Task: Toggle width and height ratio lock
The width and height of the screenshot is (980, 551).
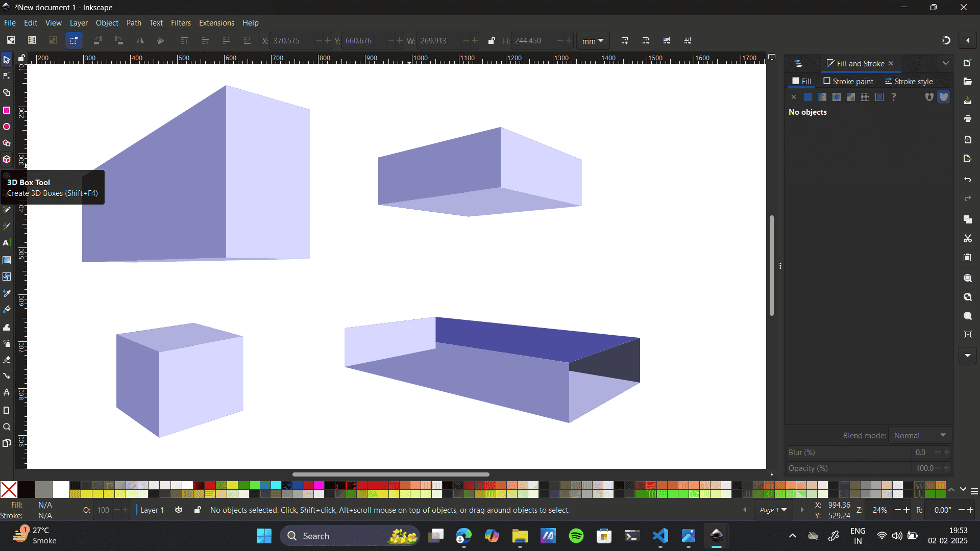Action: click(491, 41)
